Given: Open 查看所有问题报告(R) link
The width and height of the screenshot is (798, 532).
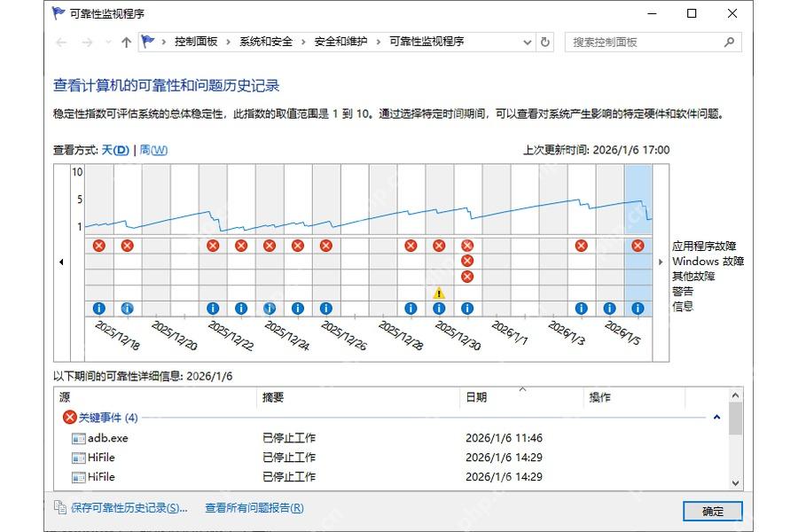Looking at the screenshot, I should (x=254, y=507).
